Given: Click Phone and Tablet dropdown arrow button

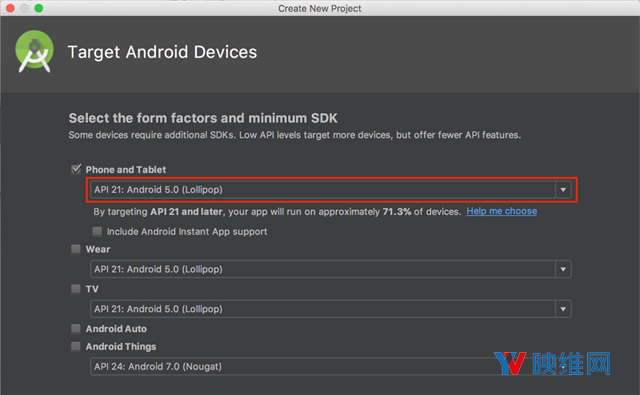Looking at the screenshot, I should 563,190.
